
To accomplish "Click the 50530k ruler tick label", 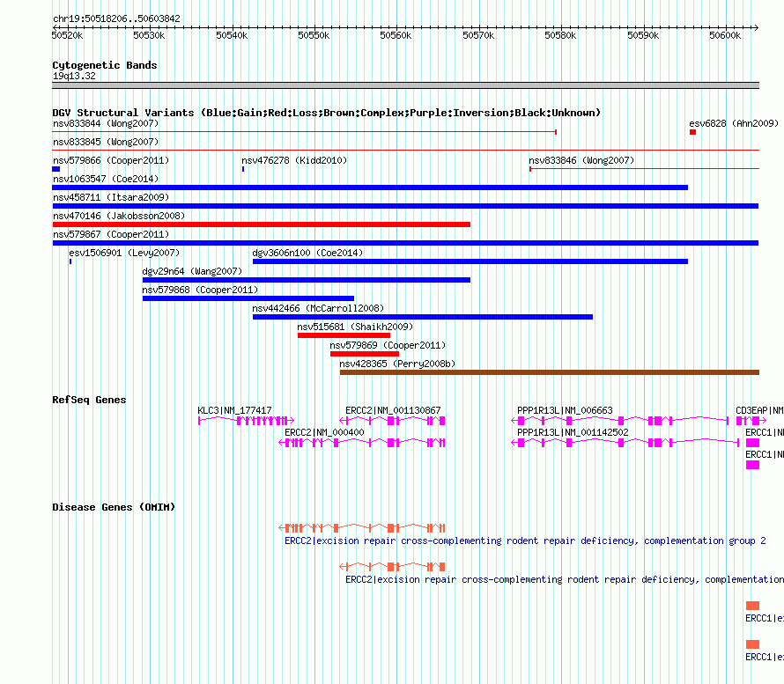I will [x=149, y=35].
